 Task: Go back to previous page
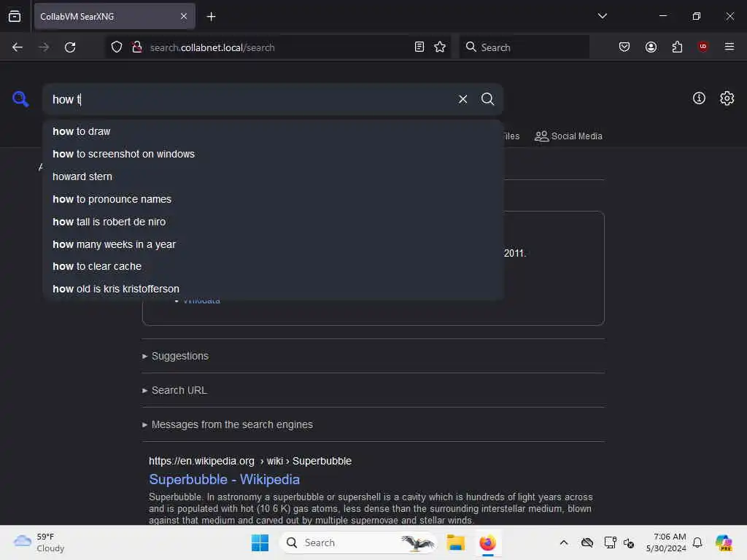(18, 47)
